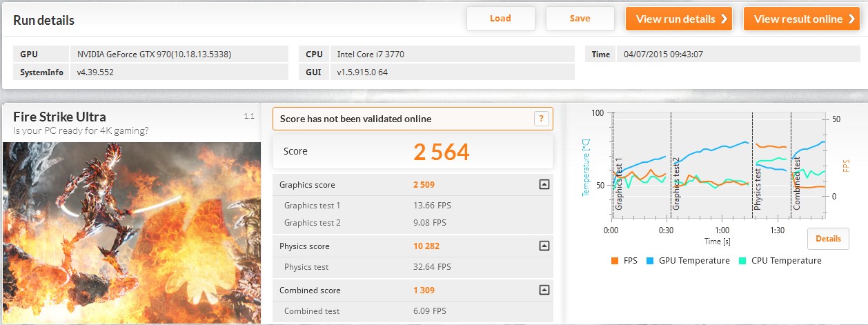Click the Save button
The image size is (868, 325).
tap(580, 19)
